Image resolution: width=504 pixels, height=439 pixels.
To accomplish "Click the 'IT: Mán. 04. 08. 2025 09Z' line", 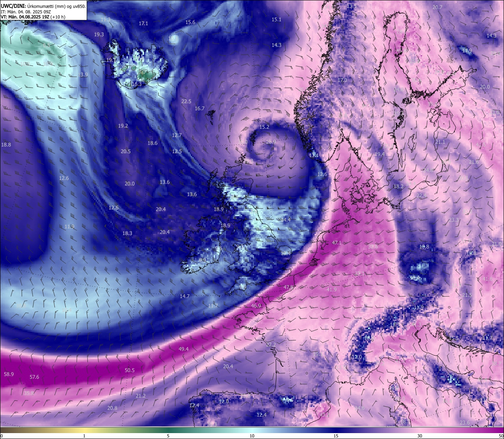I will 26,12.
